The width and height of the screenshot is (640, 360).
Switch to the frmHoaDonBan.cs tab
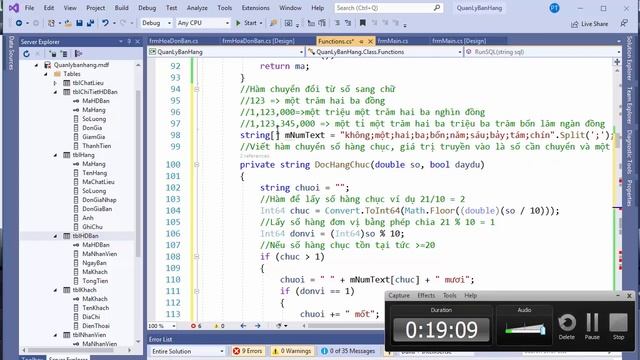pos(173,41)
